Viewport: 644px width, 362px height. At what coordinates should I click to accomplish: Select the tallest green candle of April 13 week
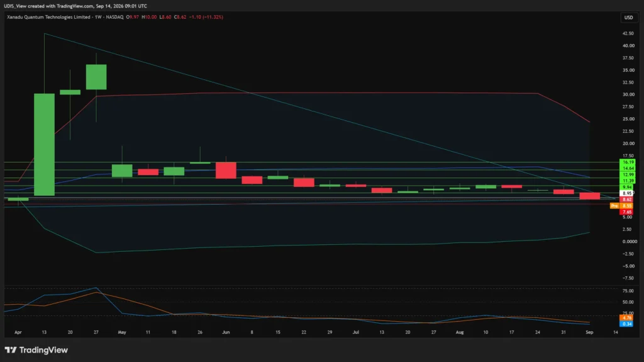coord(45,145)
